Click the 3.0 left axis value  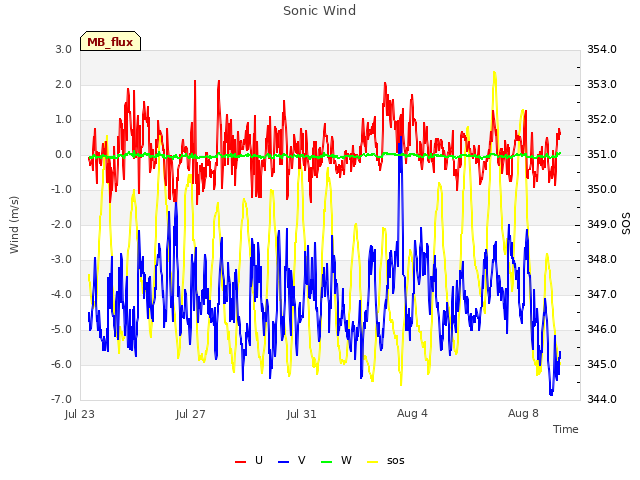tap(64, 49)
